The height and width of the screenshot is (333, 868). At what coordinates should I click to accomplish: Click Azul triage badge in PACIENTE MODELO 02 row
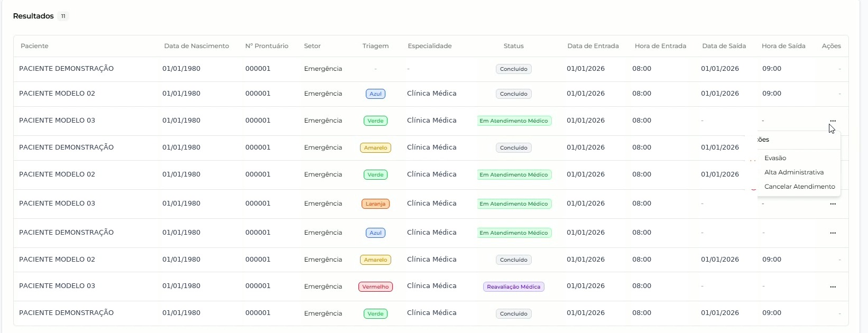(375, 94)
